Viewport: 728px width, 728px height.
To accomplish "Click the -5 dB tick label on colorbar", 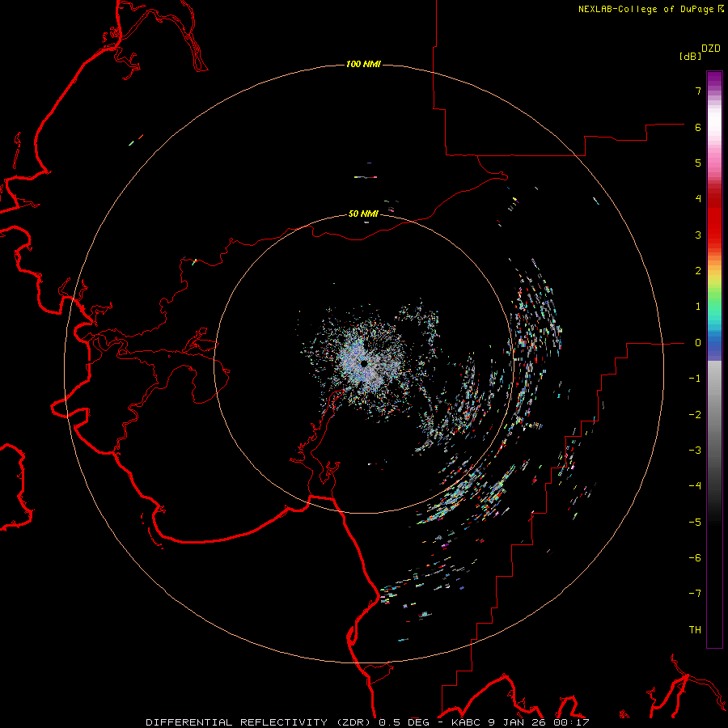I will point(695,523).
